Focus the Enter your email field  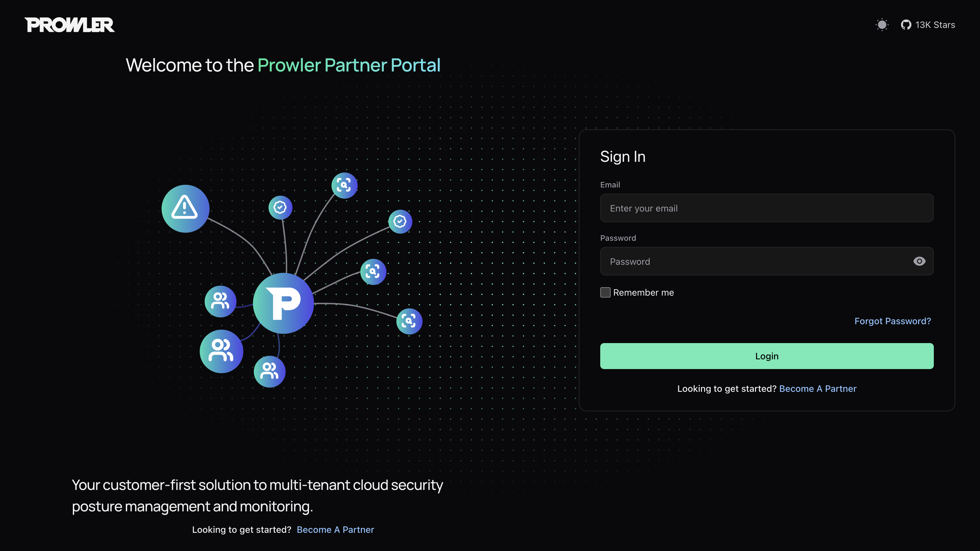767,208
